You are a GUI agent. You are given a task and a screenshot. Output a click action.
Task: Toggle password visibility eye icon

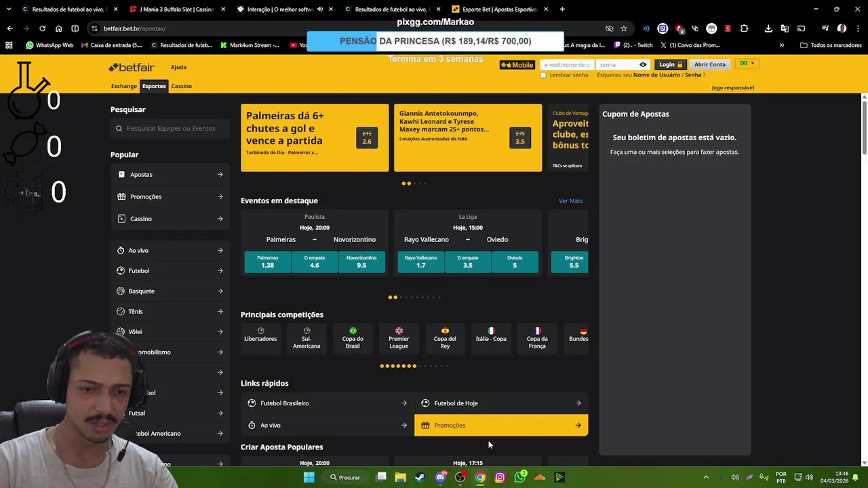point(643,65)
